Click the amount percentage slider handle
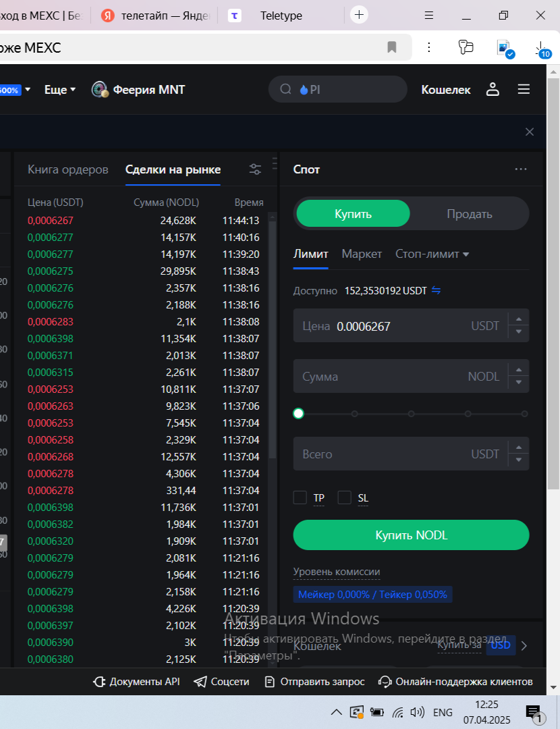Screen dimensions: 560x729 point(298,413)
